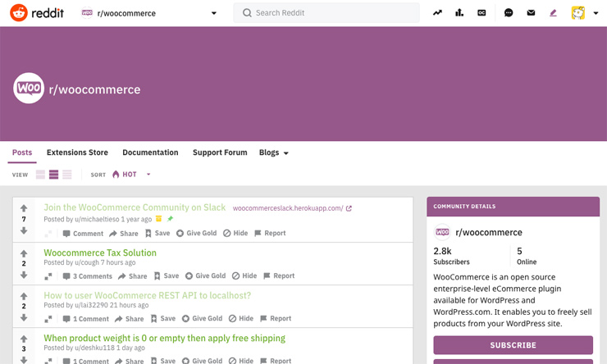The height and width of the screenshot is (364, 607).
Task: Open the chat bubble icon
Action: click(509, 13)
